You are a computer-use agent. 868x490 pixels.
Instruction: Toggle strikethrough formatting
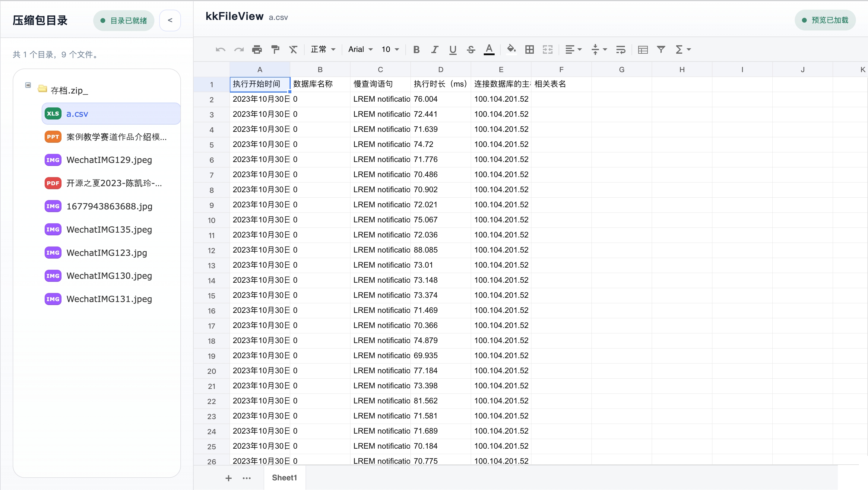471,49
